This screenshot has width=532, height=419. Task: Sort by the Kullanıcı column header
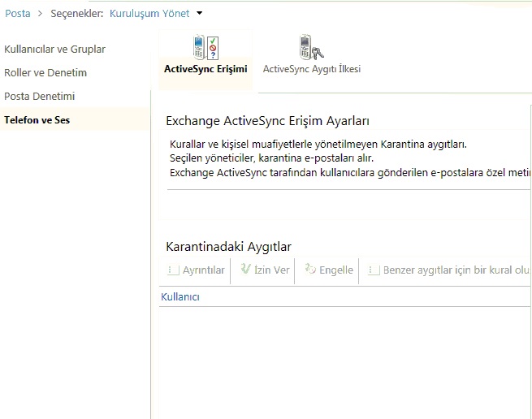180,297
